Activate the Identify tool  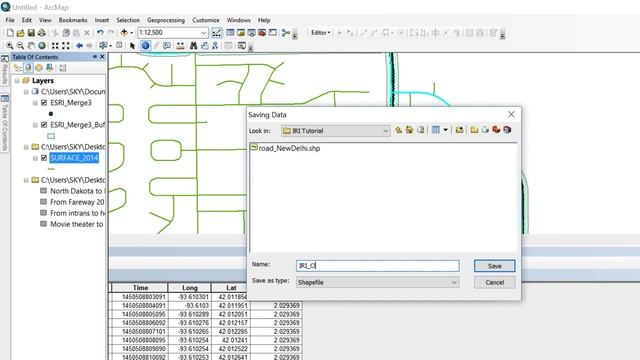[145, 46]
